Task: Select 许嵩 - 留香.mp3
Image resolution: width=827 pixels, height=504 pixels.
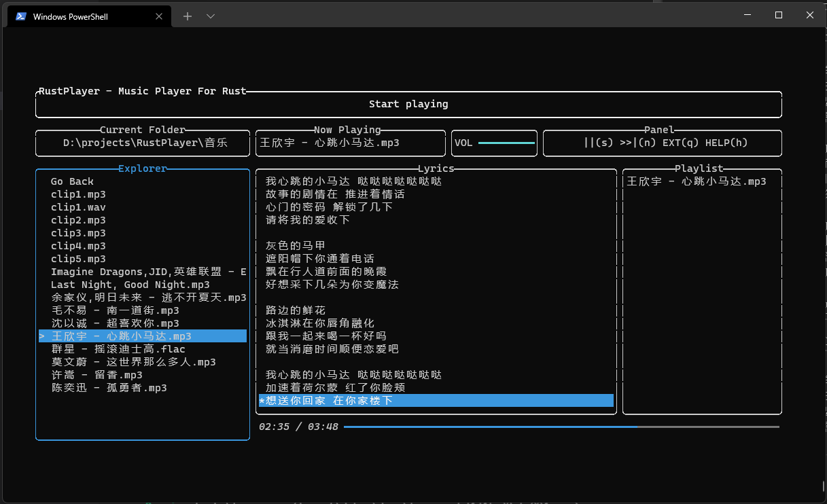Action: tap(96, 375)
